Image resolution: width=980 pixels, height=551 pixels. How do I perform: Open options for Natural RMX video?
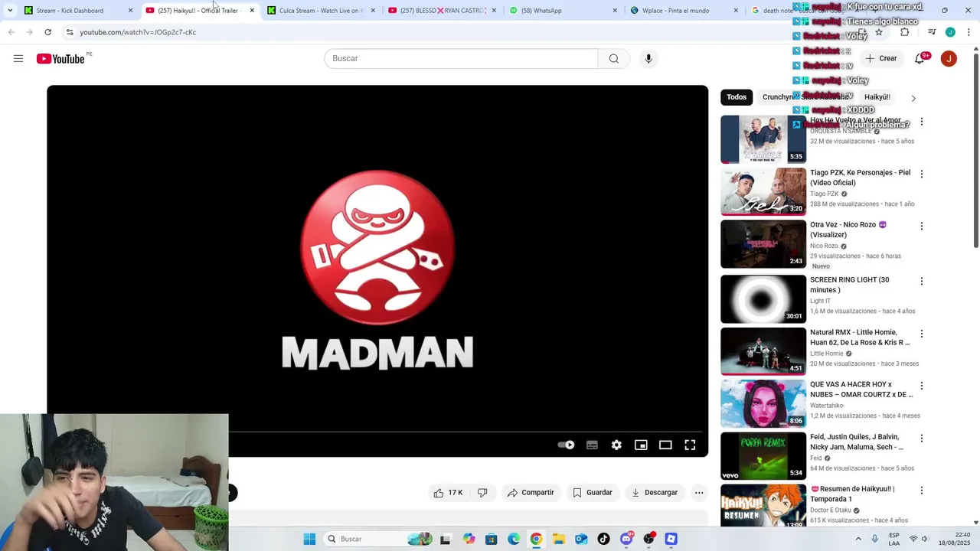tap(922, 334)
